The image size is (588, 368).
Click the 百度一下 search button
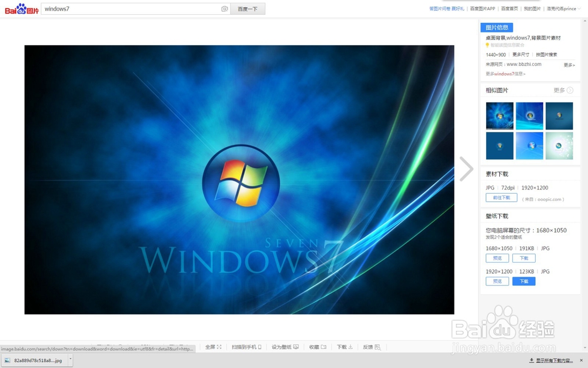248,9
